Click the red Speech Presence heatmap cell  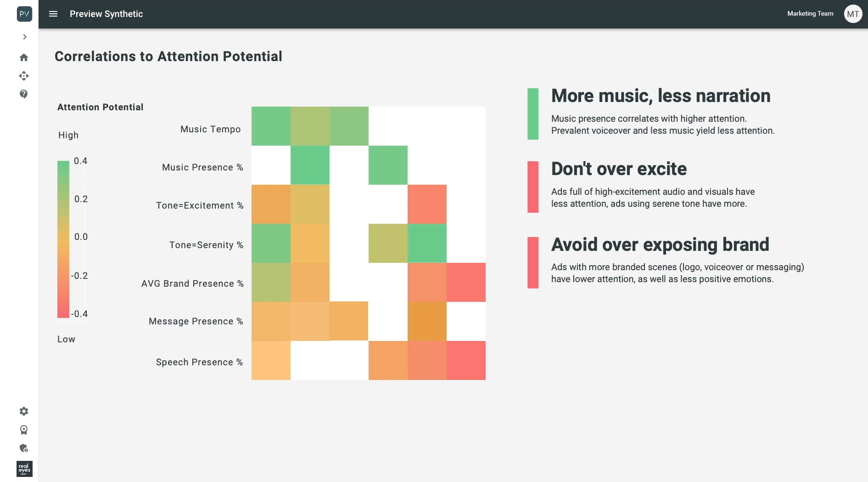point(466,360)
